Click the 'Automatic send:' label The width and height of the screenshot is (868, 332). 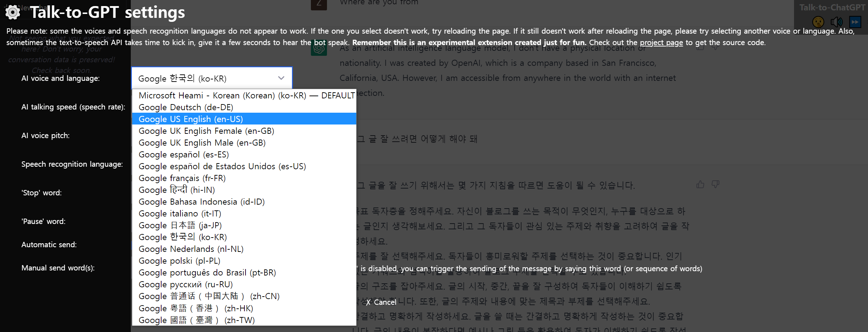coord(49,245)
